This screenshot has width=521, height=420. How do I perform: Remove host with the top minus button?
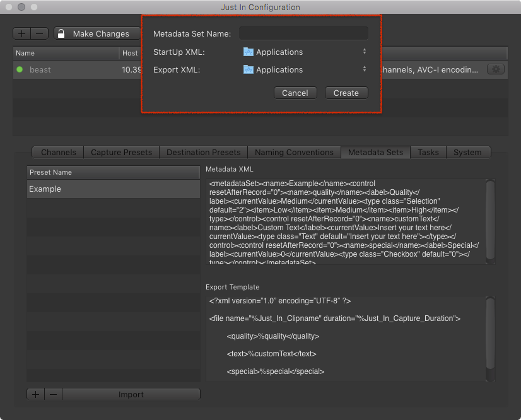40,33
